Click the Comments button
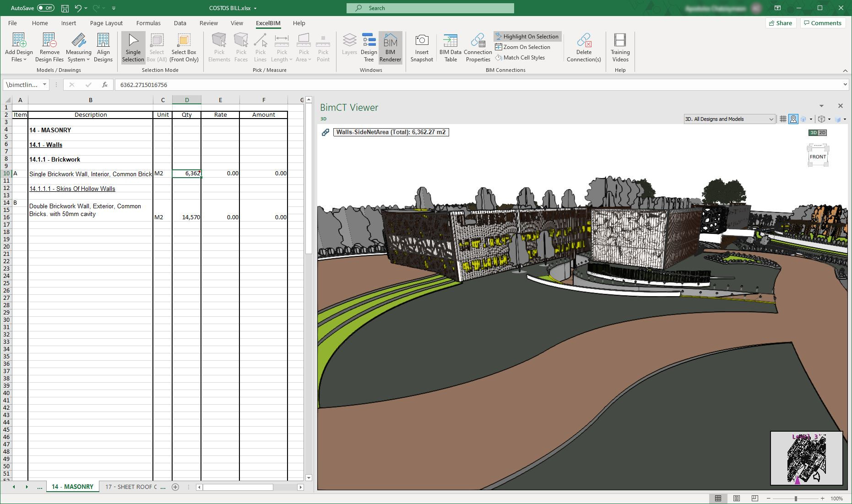Viewport: 852px width, 504px height. [x=823, y=23]
